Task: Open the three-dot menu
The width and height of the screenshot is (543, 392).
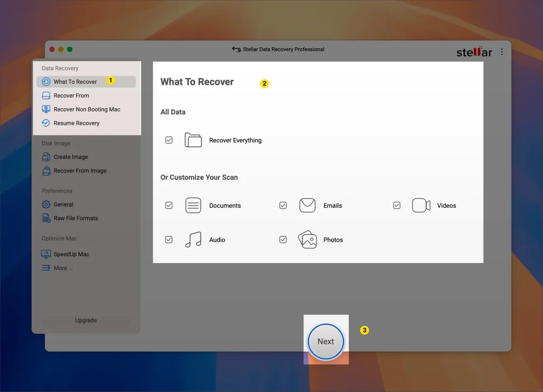Action: pos(502,51)
